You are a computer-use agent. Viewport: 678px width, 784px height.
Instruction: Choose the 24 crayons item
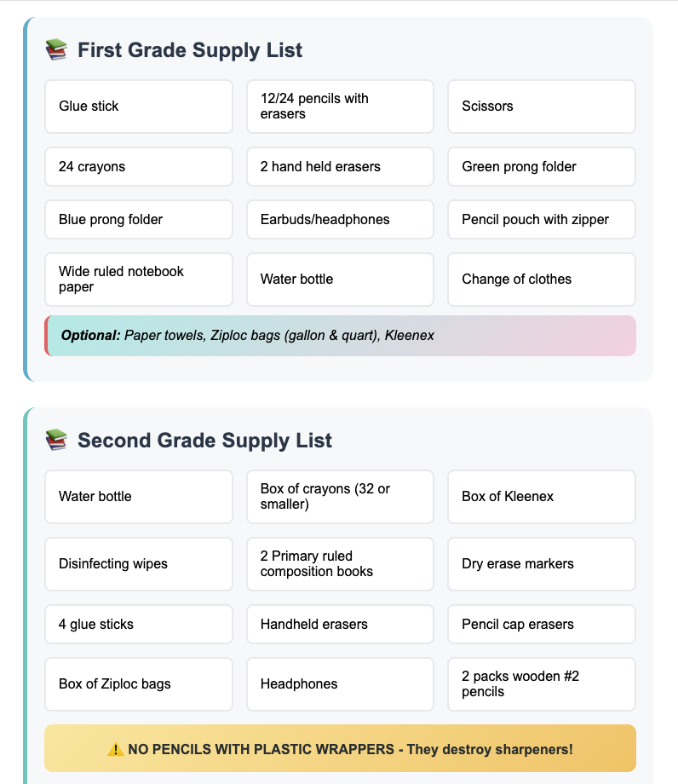click(139, 166)
